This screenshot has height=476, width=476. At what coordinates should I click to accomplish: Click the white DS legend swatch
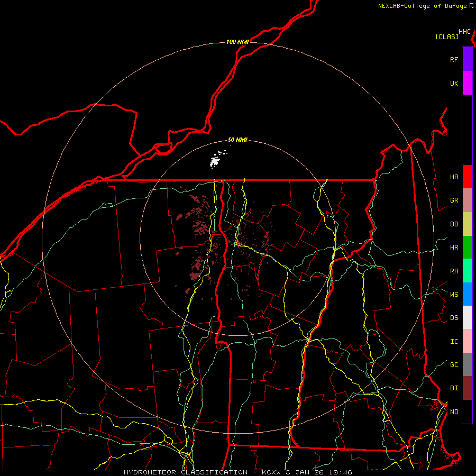point(467,317)
